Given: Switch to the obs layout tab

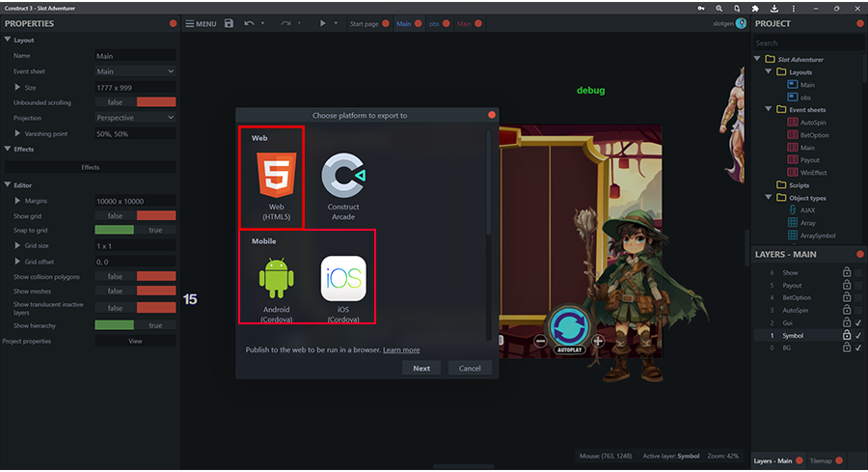Looking at the screenshot, I should (434, 24).
